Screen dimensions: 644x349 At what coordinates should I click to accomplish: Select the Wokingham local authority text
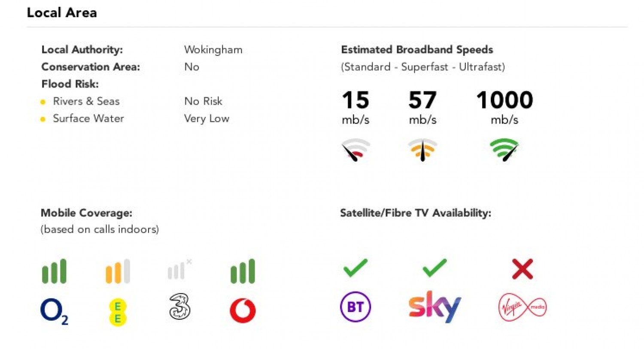213,50
